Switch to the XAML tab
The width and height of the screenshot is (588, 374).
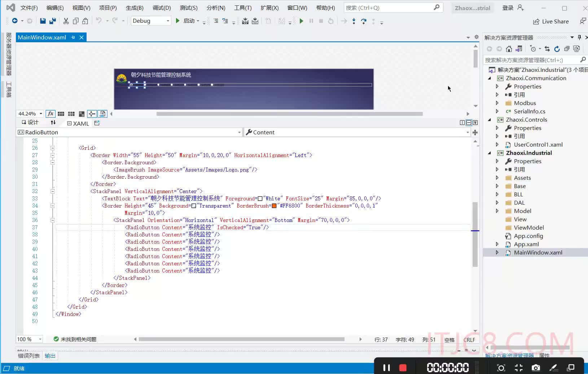click(x=78, y=123)
